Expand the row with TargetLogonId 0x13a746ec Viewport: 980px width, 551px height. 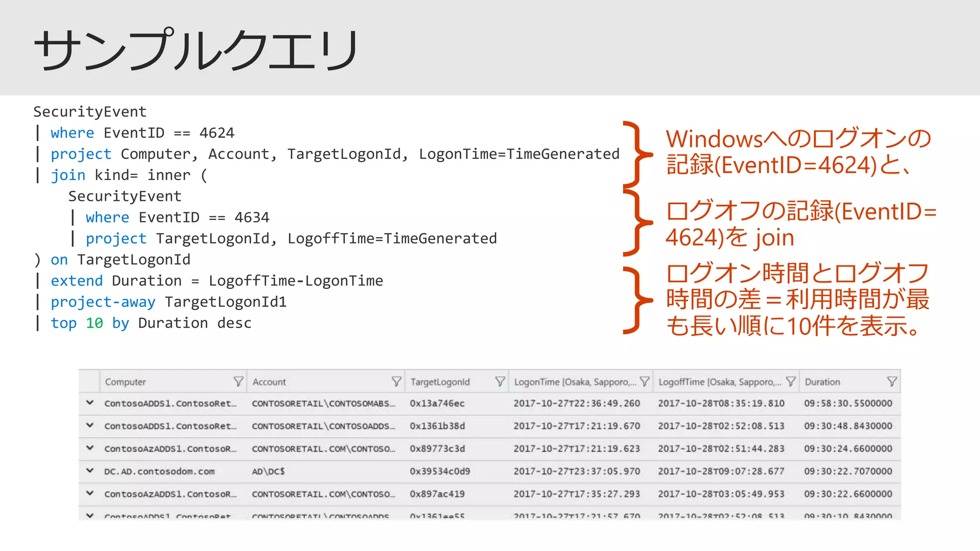[89, 403]
